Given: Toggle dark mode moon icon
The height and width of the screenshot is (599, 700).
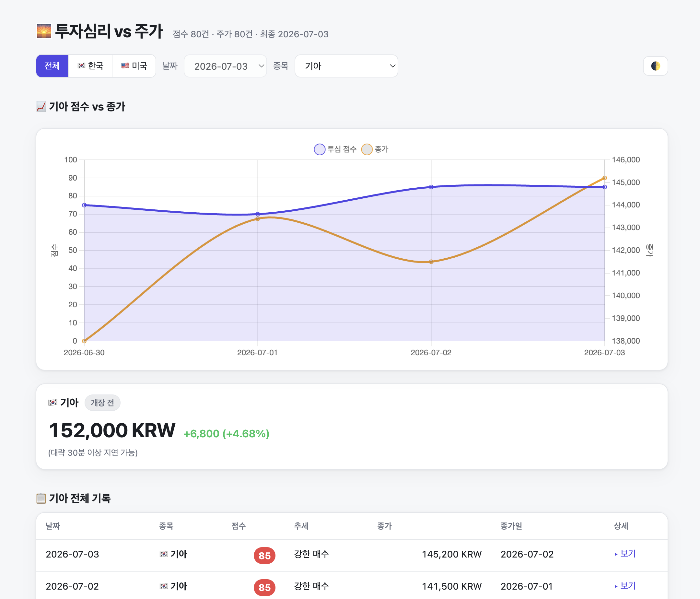Looking at the screenshot, I should click(x=655, y=66).
